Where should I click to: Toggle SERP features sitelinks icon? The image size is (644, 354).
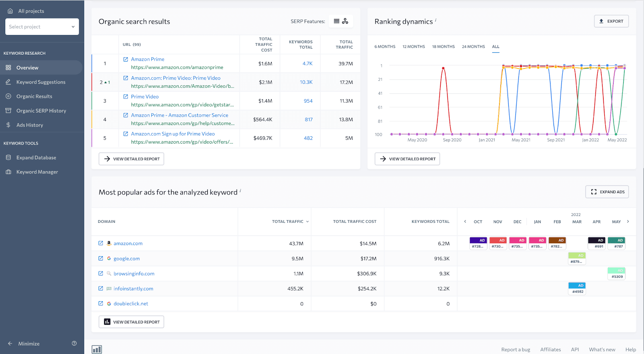click(345, 21)
